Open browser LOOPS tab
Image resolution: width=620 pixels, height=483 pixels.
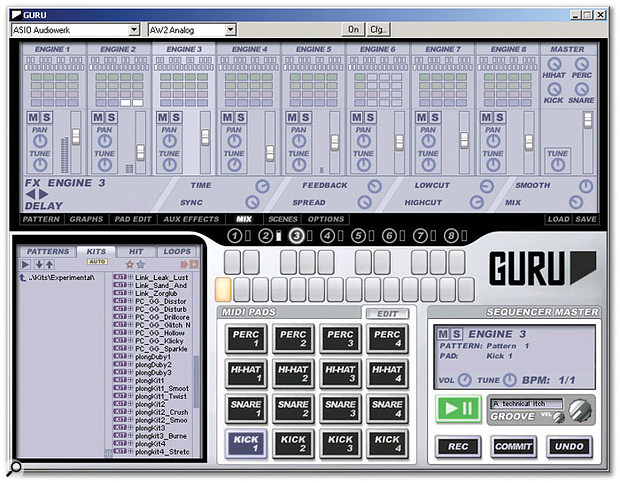[x=177, y=251]
